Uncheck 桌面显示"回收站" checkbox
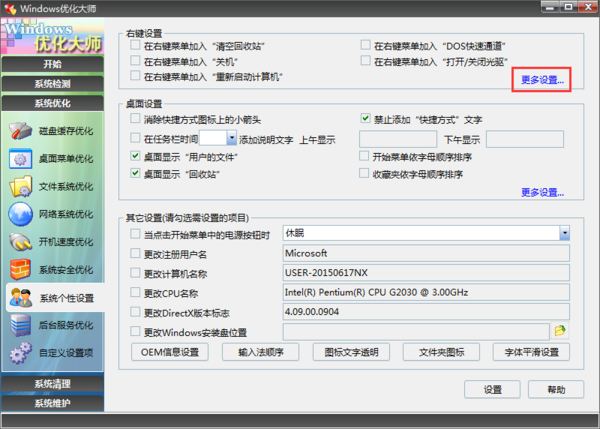 pos(135,173)
